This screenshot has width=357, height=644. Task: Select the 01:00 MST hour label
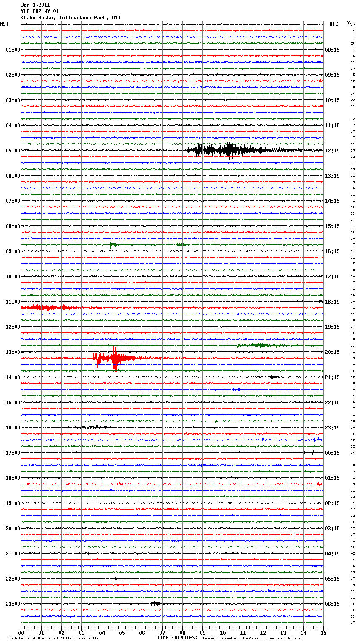click(13, 50)
